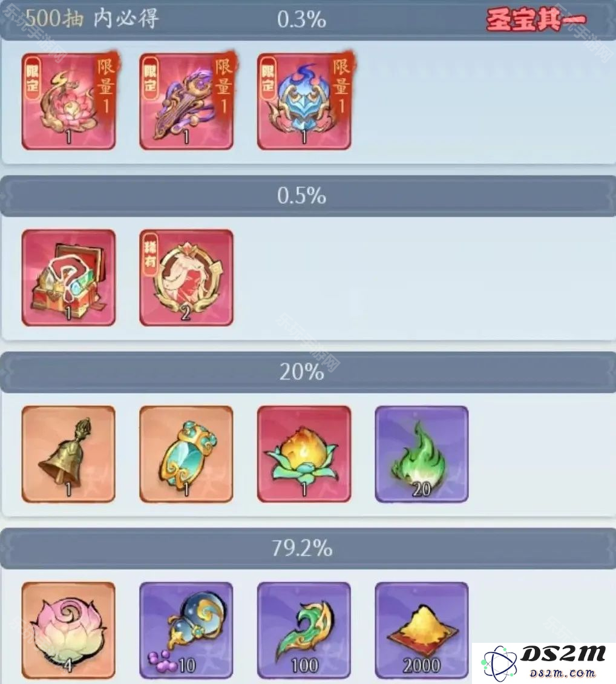Tap the purple golden fan limited treasure
The image size is (616, 684).
click(x=186, y=102)
